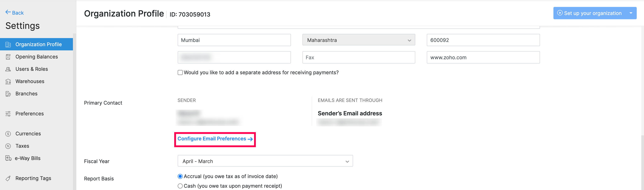This screenshot has width=644, height=190.
Task: Click the Taxes percent icon
Action: (8, 146)
